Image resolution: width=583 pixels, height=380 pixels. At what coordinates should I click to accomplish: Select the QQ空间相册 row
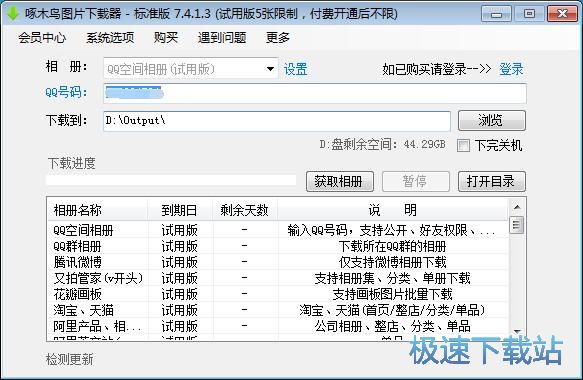coord(278,230)
